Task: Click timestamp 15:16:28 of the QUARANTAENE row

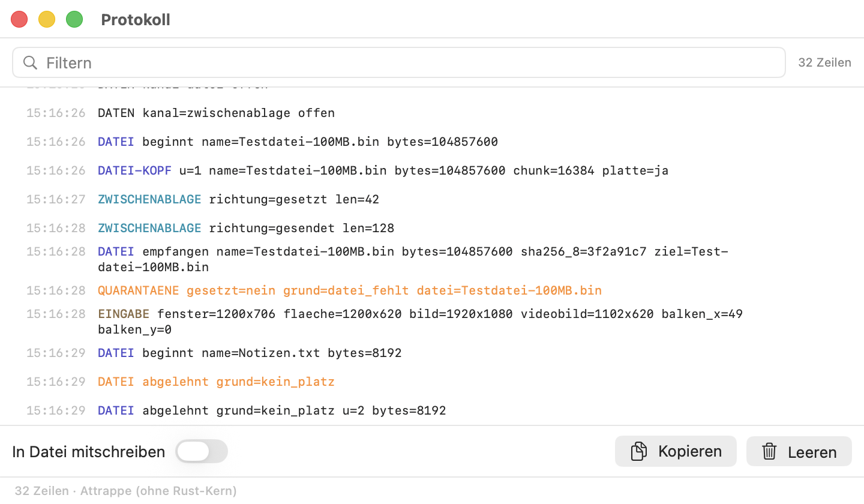Action: tap(56, 290)
